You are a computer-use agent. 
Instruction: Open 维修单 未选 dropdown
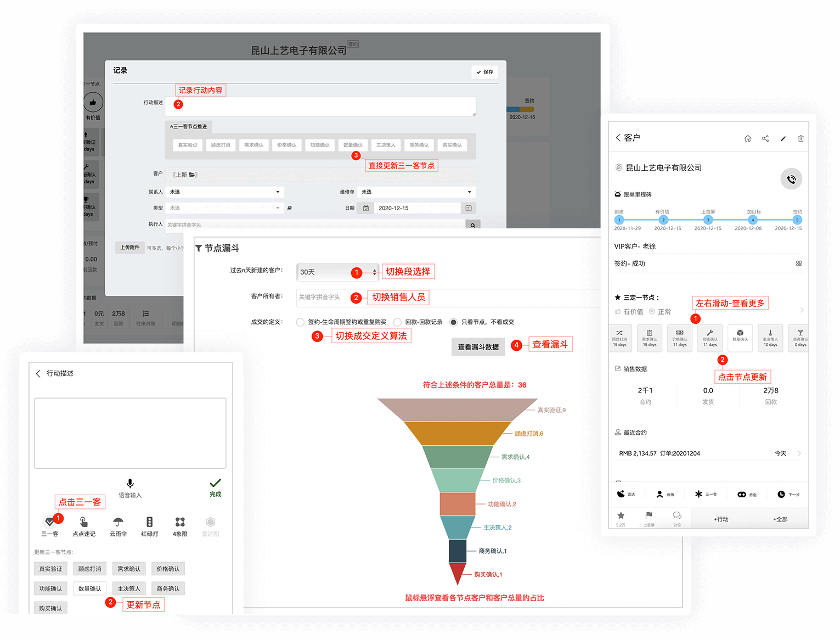pos(416,192)
